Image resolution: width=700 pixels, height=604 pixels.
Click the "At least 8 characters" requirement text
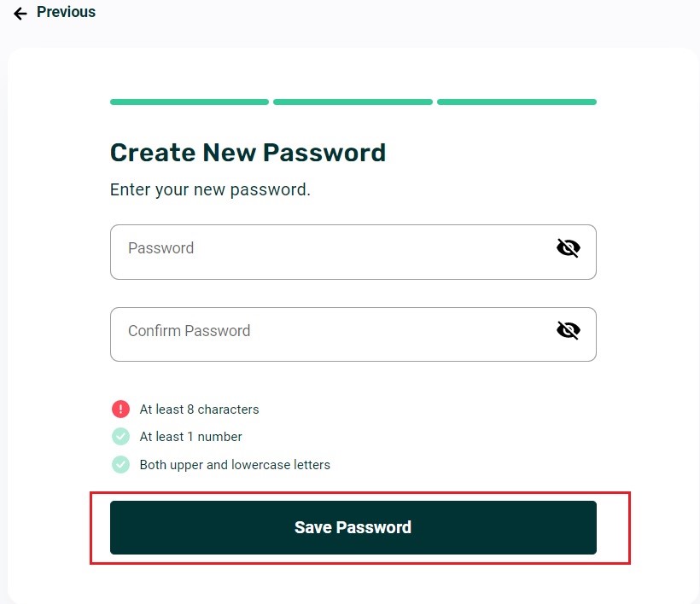[199, 409]
